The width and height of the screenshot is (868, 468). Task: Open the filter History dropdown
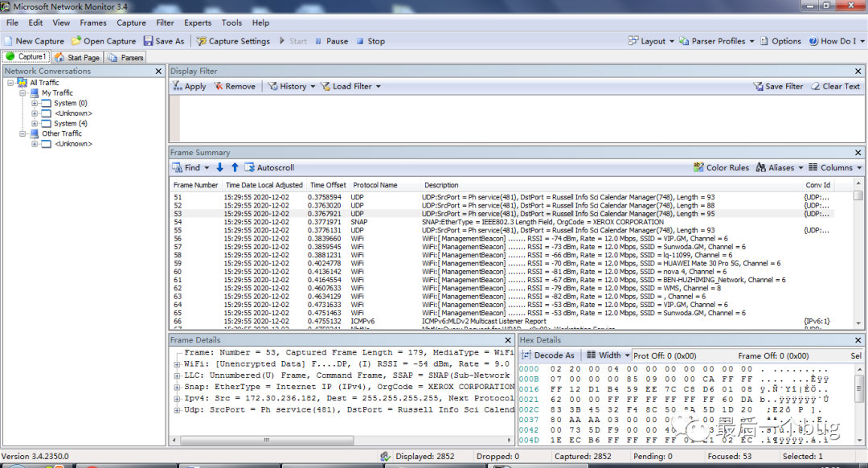291,86
